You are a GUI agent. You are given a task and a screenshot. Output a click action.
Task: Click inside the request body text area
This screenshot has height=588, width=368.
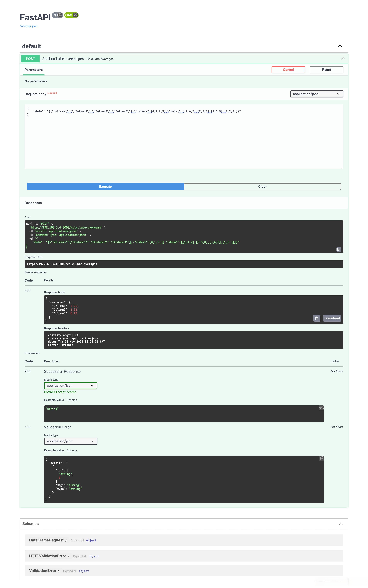pyautogui.click(x=184, y=137)
